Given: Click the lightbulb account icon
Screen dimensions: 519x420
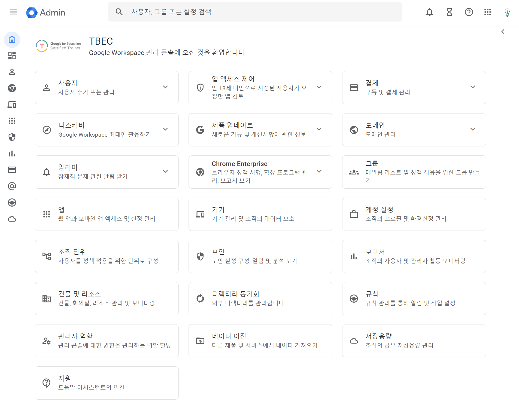Looking at the screenshot, I should [507, 12].
